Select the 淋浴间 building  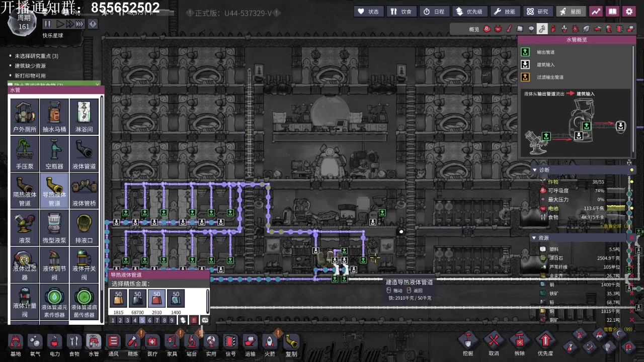tap(84, 117)
